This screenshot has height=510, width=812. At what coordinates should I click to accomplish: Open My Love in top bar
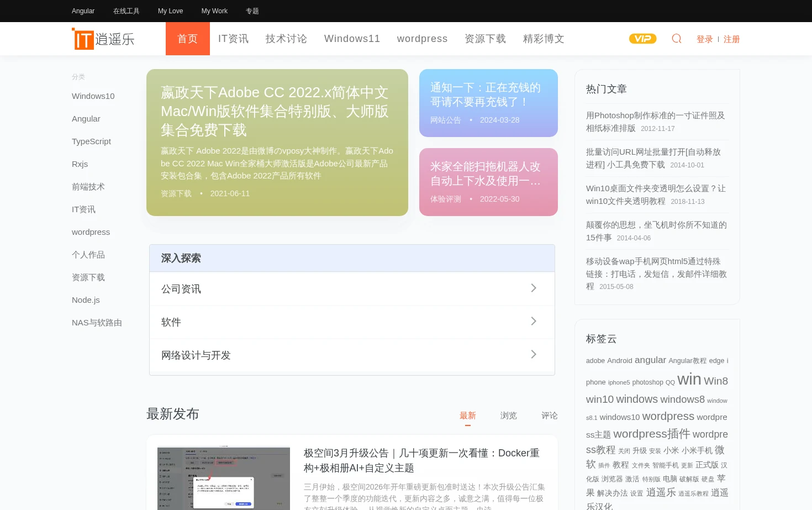click(171, 11)
